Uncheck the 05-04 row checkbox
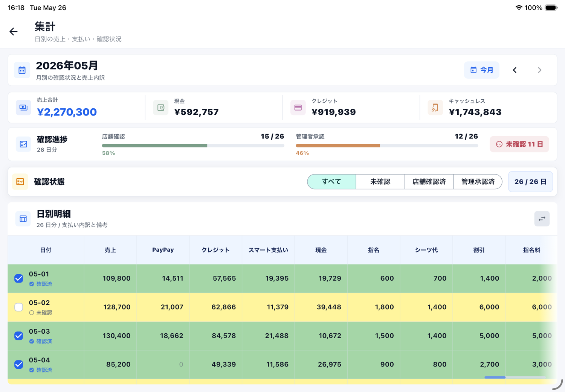 tap(19, 364)
